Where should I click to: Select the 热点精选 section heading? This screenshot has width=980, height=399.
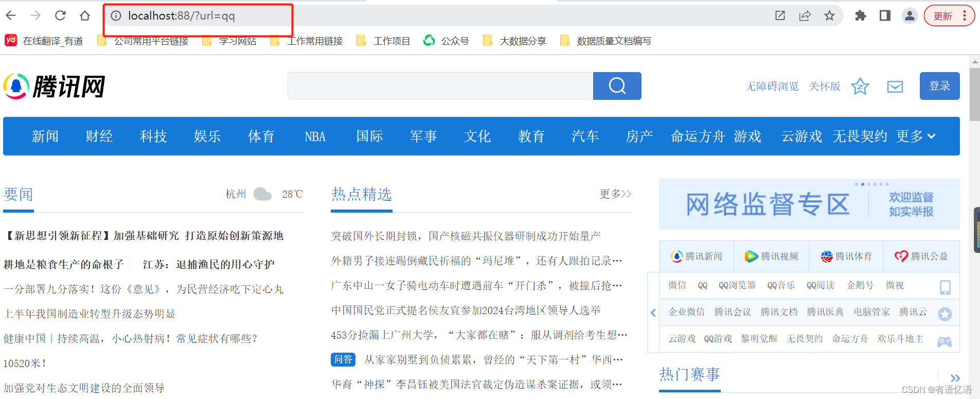[x=361, y=195]
